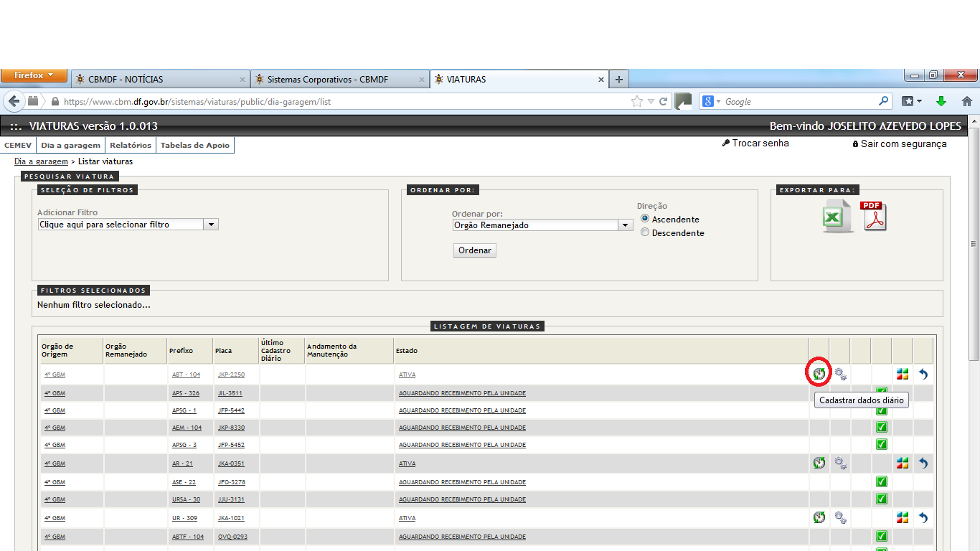Bookmark page with the star icon
This screenshot has height=551, width=980.
636,102
